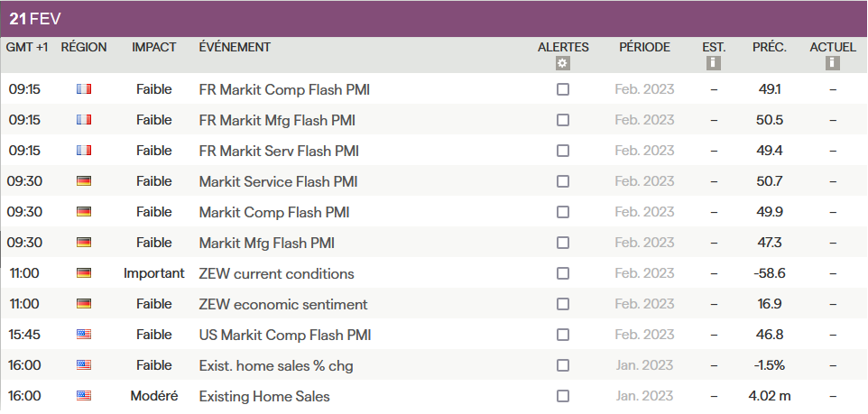Click the US flag beside US Markit Comp Flash PMI
Image resolution: width=868 pixels, height=414 pixels.
pyautogui.click(x=84, y=335)
